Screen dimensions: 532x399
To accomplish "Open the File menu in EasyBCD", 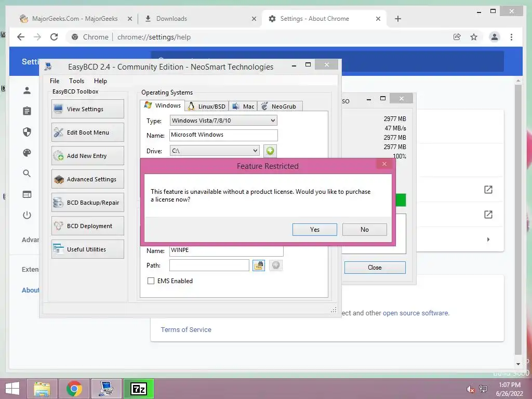I will pyautogui.click(x=55, y=81).
